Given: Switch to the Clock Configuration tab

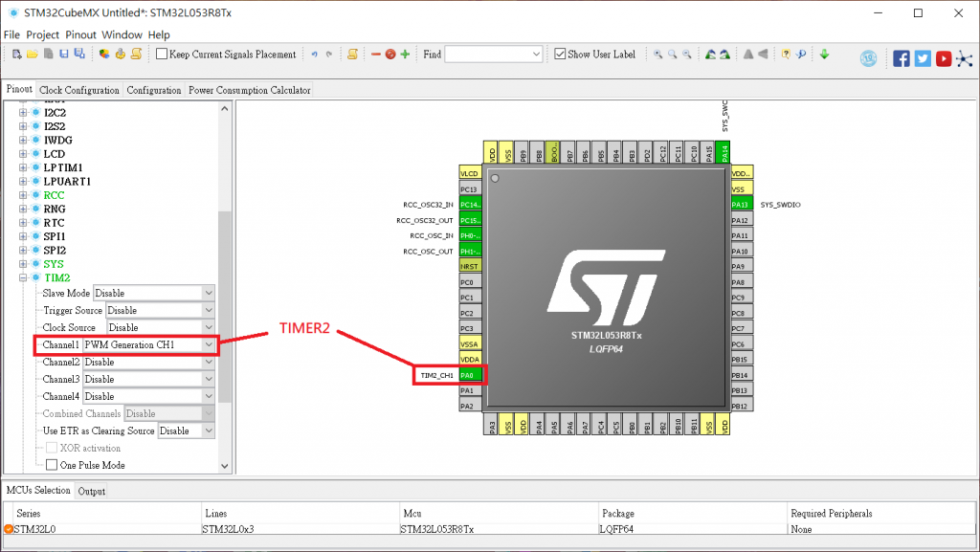Looking at the screenshot, I should [79, 90].
